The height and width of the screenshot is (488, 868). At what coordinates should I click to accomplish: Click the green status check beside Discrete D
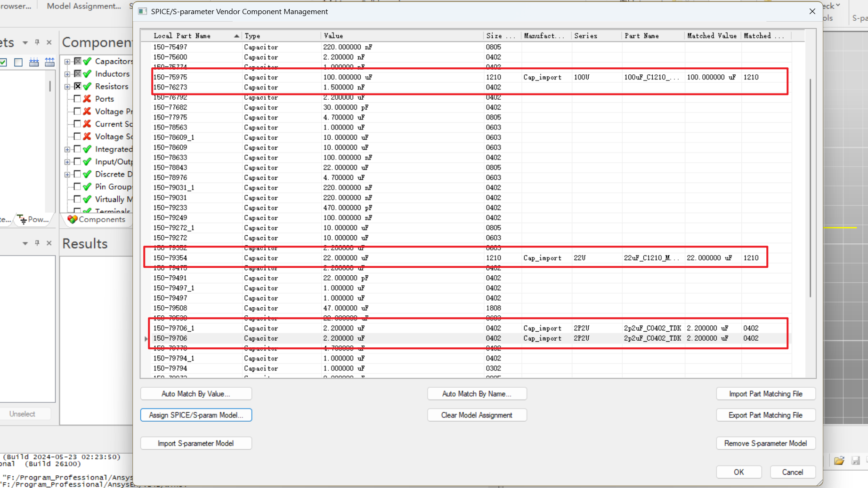click(87, 174)
